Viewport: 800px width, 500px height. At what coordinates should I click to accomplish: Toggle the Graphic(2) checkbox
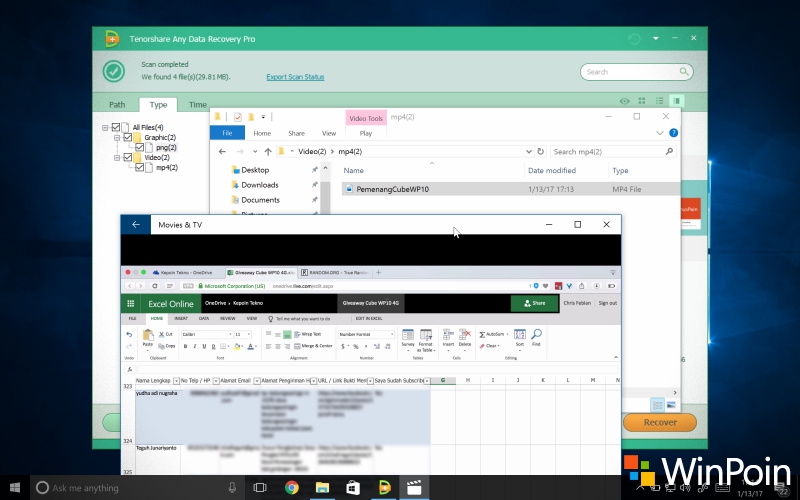[x=128, y=137]
